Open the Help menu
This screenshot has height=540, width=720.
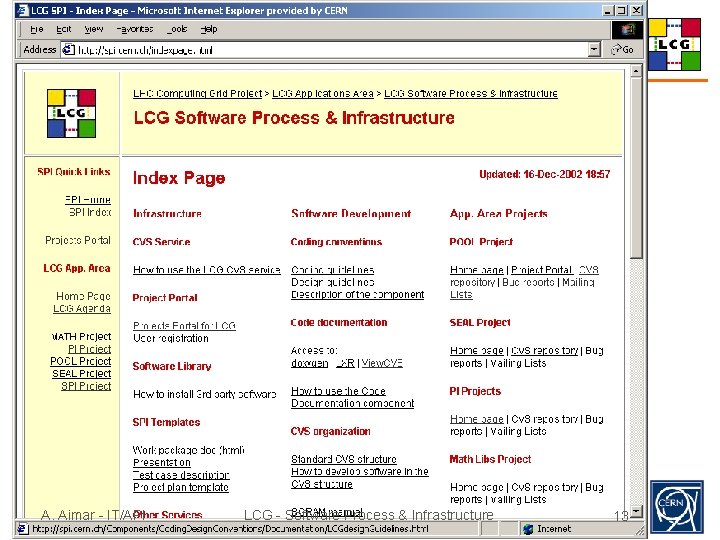[x=208, y=29]
